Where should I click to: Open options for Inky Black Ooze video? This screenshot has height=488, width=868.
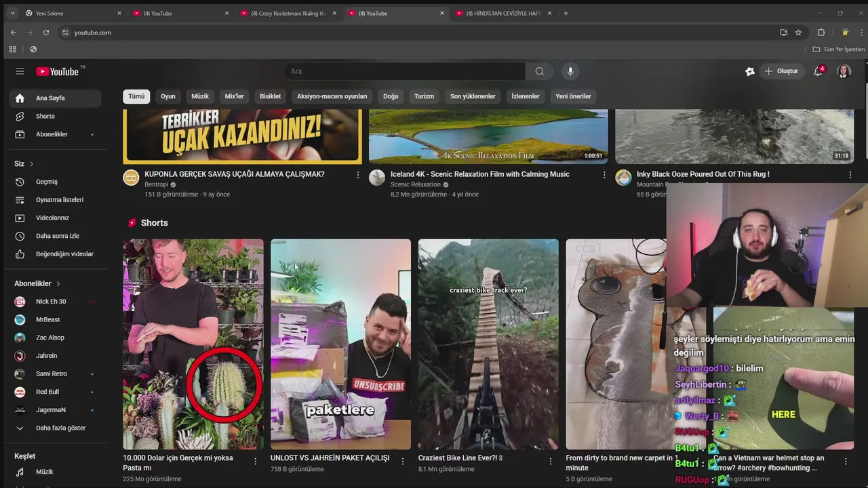click(x=850, y=175)
